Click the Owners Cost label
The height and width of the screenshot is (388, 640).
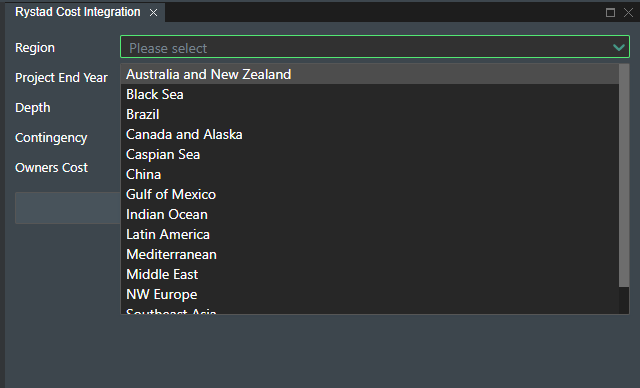51,168
